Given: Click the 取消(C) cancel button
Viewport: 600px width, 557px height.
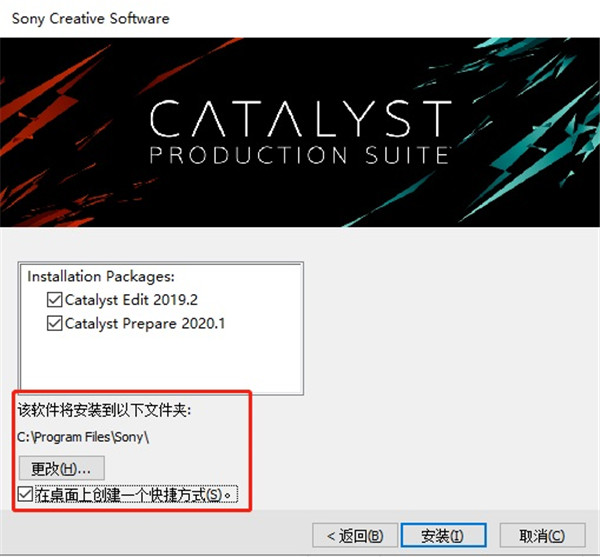Looking at the screenshot, I should click(542, 535).
